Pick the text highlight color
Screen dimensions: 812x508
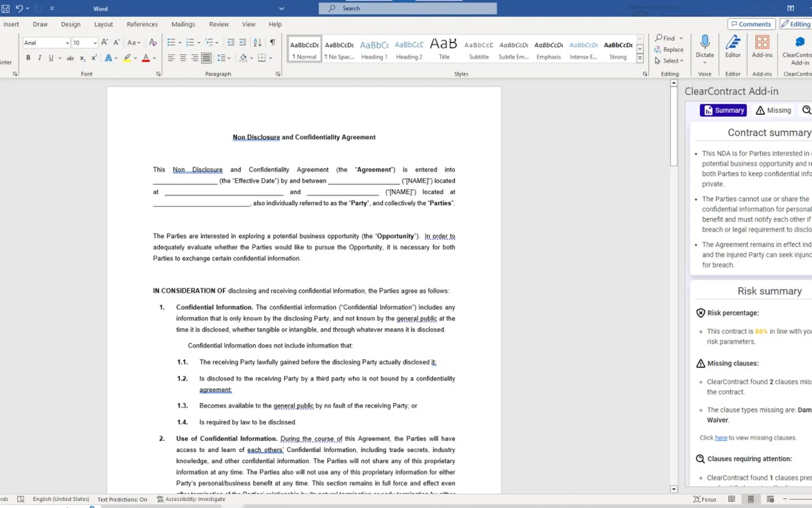127,58
